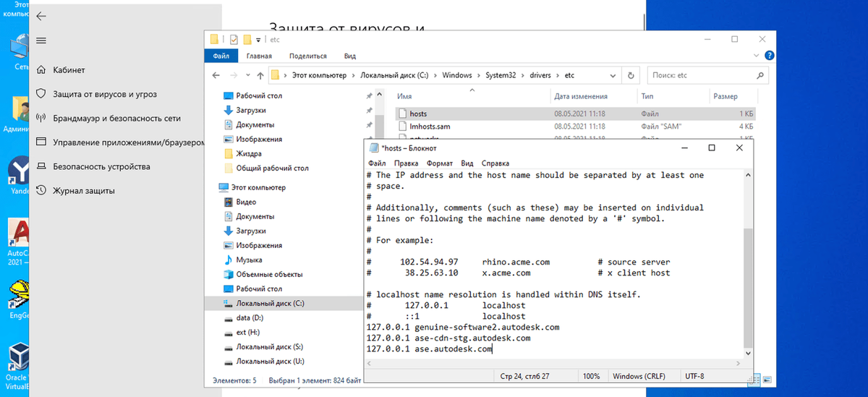Select data (D:) drive in navigation pane
Viewport: 868px width, 397px height.
[x=250, y=317]
